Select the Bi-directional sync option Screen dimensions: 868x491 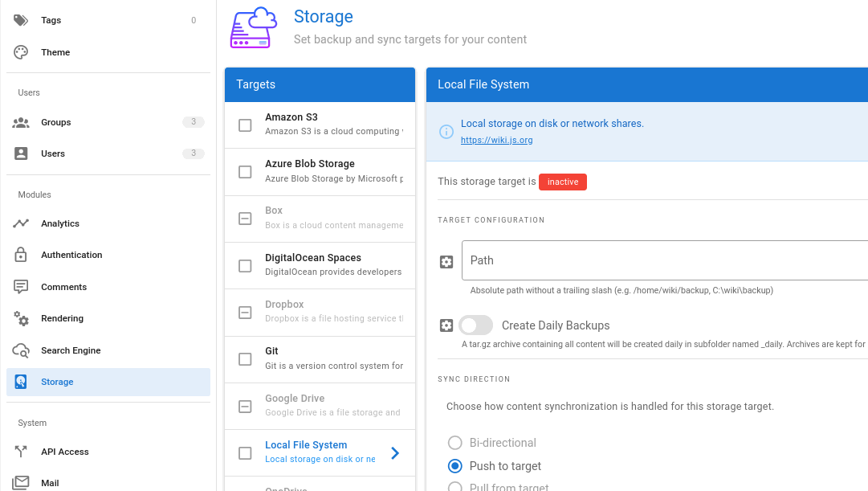point(455,443)
